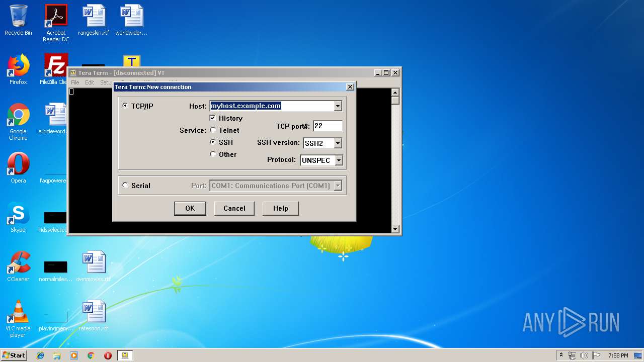Click the Help button
The width and height of the screenshot is (644, 362).
point(280,208)
